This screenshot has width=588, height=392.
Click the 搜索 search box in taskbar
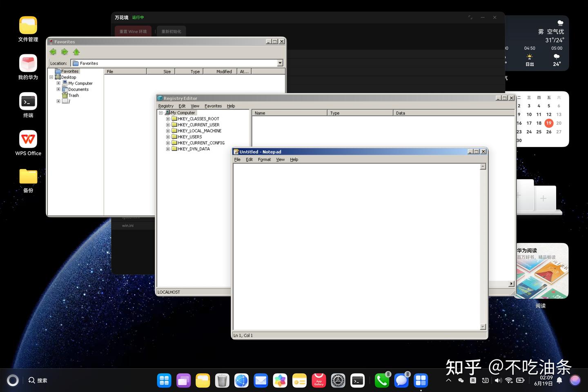pyautogui.click(x=38, y=380)
